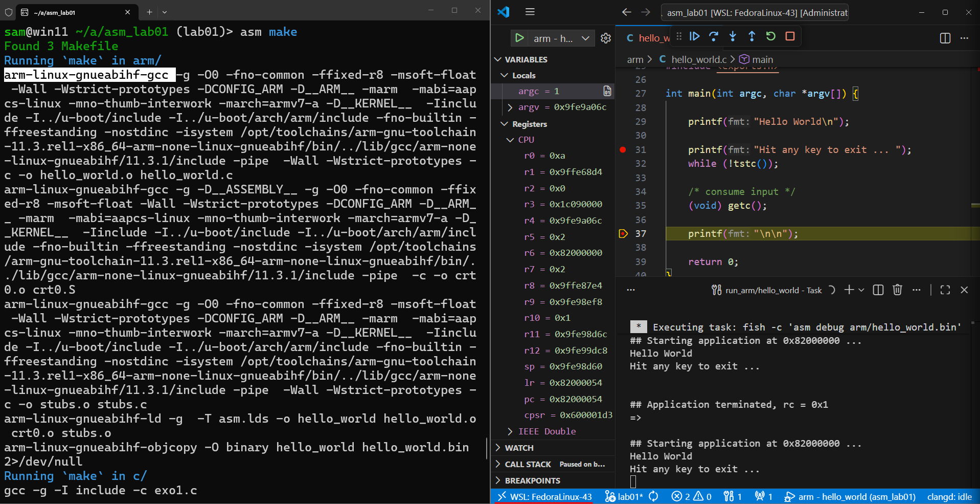Viewport: 980px width, 504px height.
Task: Expand the IEEE Double registers section
Action: pos(510,431)
